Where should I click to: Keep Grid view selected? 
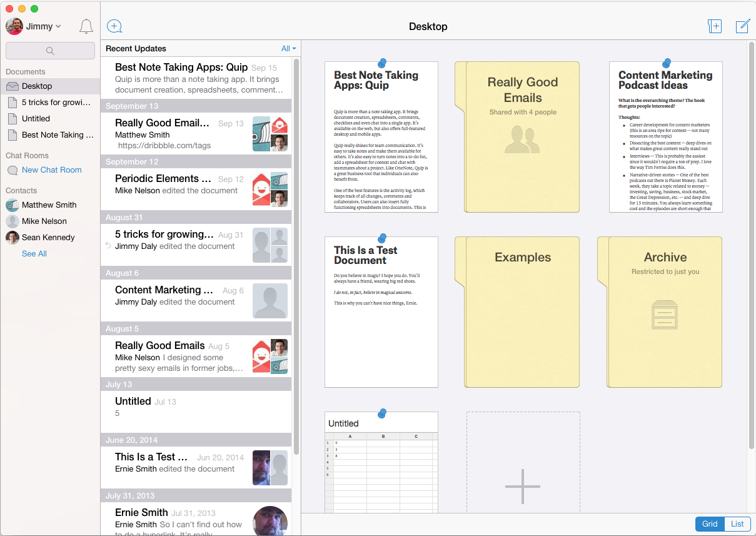pyautogui.click(x=709, y=523)
